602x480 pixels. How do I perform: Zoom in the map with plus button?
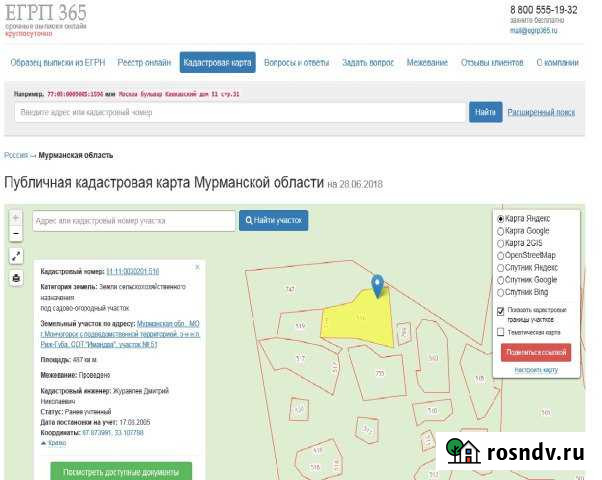pos(16,218)
